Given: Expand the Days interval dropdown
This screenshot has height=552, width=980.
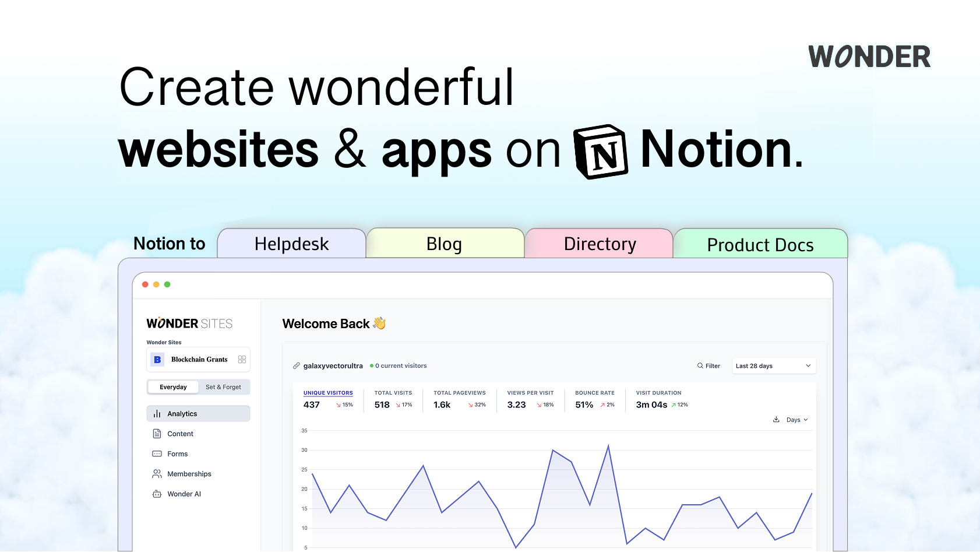Looking at the screenshot, I should pos(797,420).
